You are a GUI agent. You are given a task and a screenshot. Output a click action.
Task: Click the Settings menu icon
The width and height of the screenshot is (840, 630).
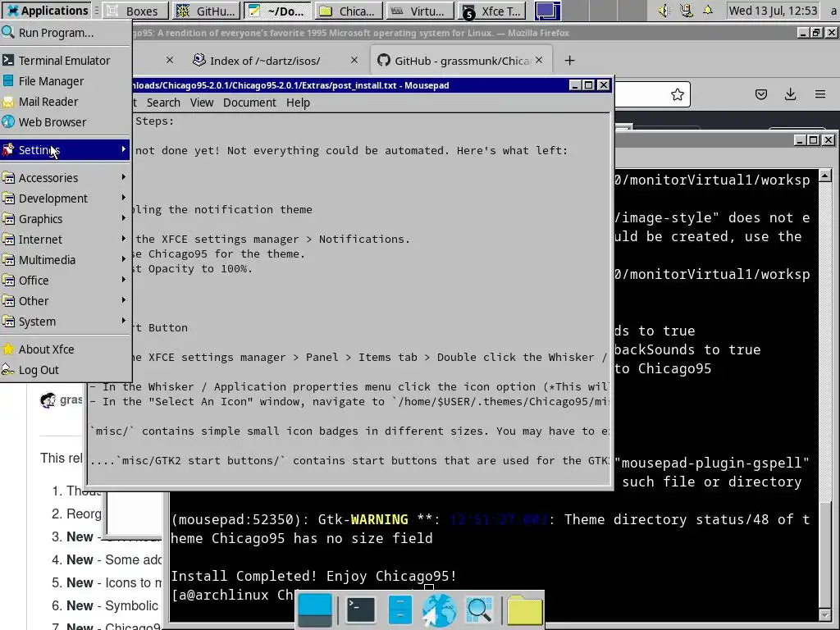pos(8,150)
